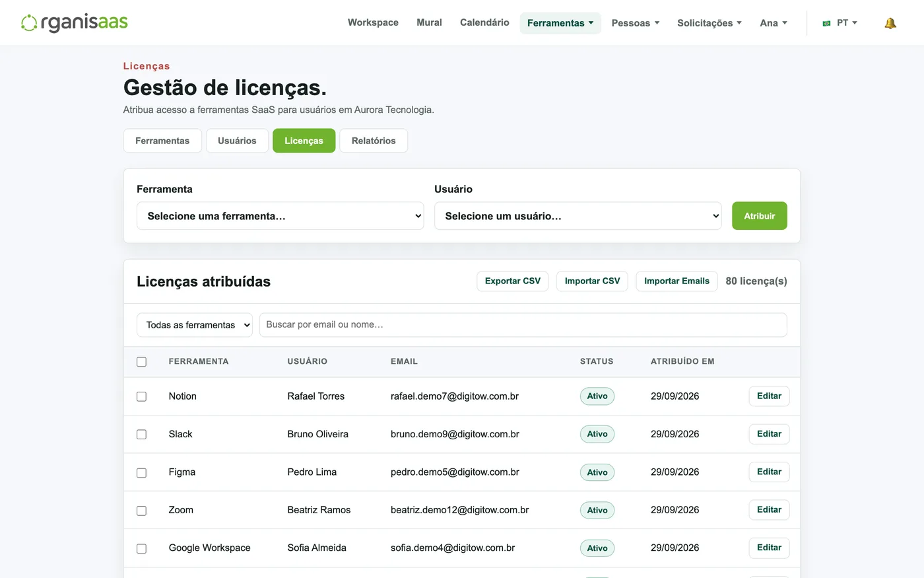Click the STATUS column header
Image resolution: width=924 pixels, height=578 pixels.
click(x=597, y=361)
